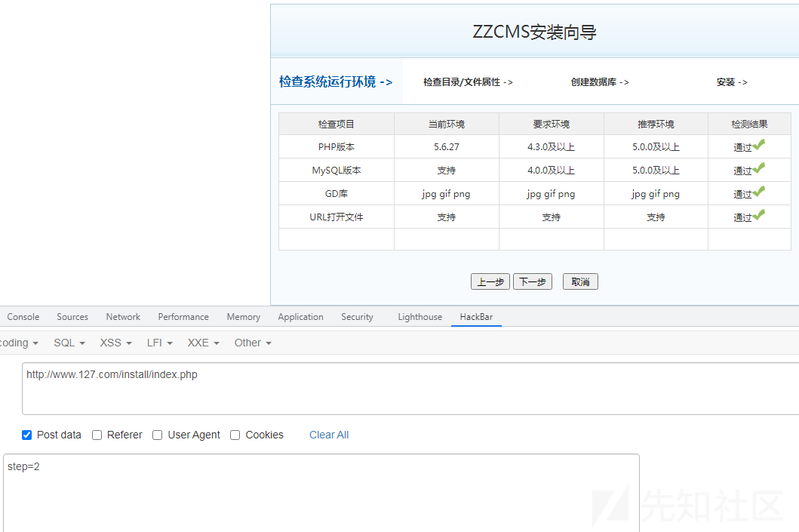Focus the Post data text area
799x532 pixels.
[321, 493]
